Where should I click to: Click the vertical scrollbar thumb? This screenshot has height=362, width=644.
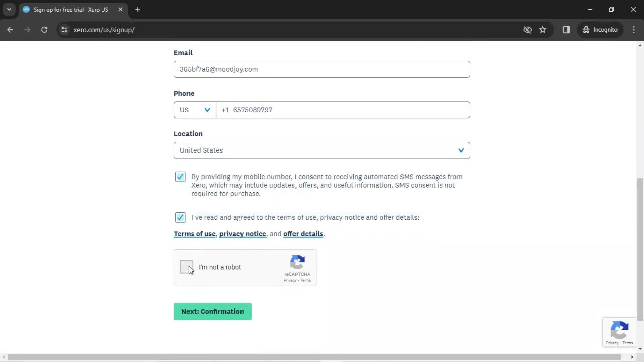pos(640,250)
